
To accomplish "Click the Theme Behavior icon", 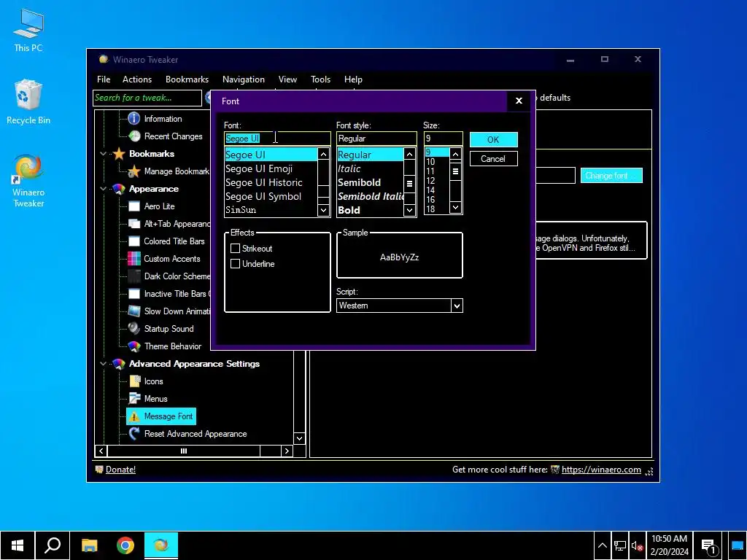I will point(134,346).
